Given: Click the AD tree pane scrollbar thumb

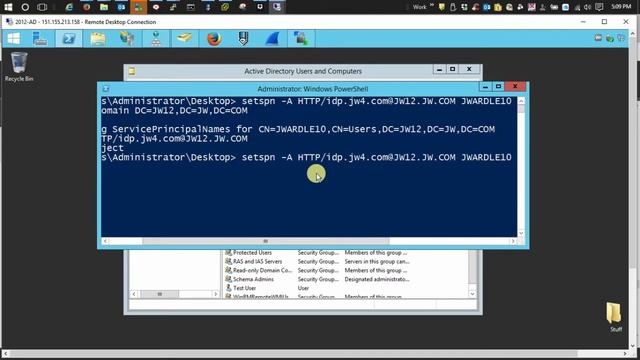Looking at the screenshot, I should click(160, 294).
